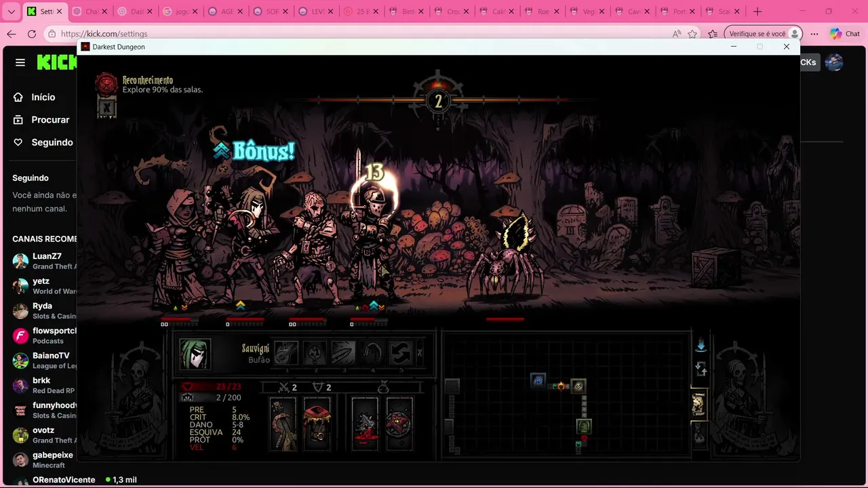Open LuanZ7 recommended channel

click(43, 261)
